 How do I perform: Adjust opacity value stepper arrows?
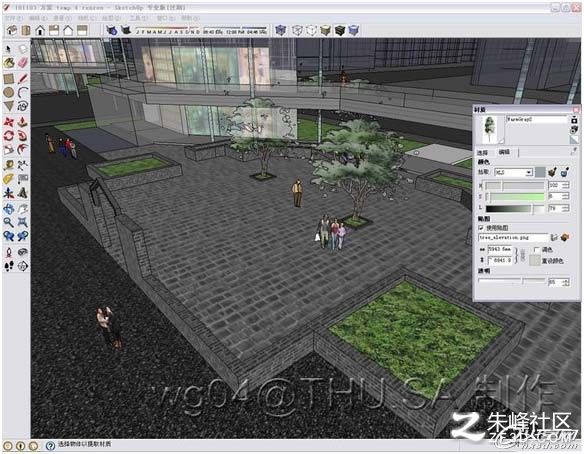(566, 282)
